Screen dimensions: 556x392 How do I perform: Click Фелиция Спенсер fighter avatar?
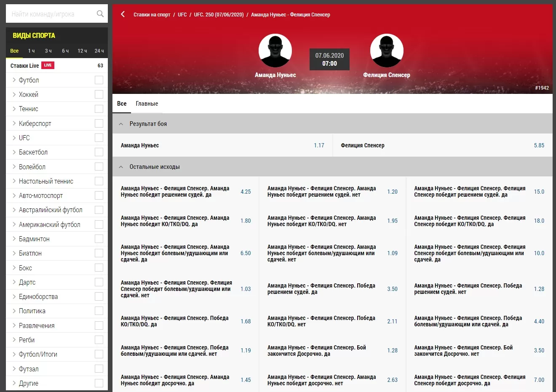pos(386,51)
